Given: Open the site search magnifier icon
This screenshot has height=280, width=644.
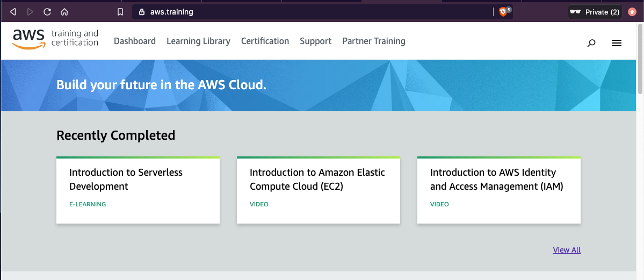Looking at the screenshot, I should pos(591,43).
